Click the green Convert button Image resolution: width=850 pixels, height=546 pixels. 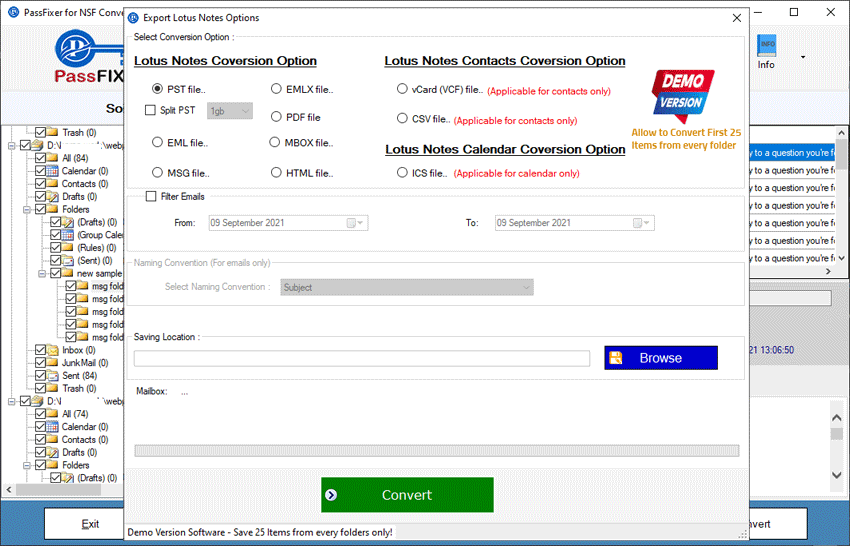(x=407, y=494)
